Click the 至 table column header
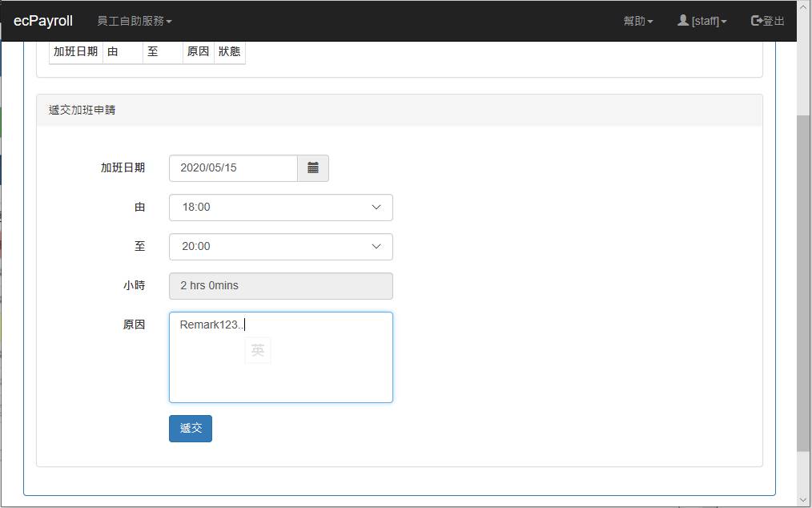This screenshot has width=812, height=508. 163,51
